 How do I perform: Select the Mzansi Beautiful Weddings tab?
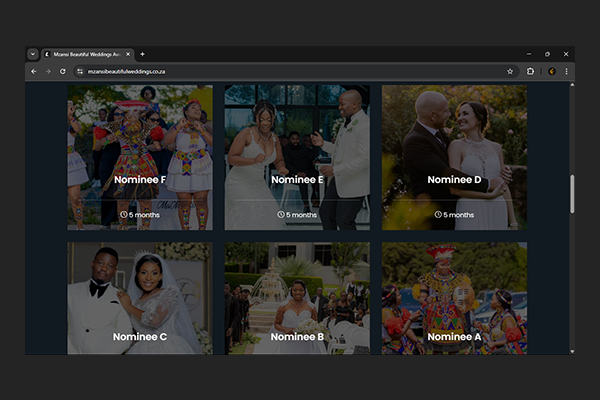click(x=87, y=54)
